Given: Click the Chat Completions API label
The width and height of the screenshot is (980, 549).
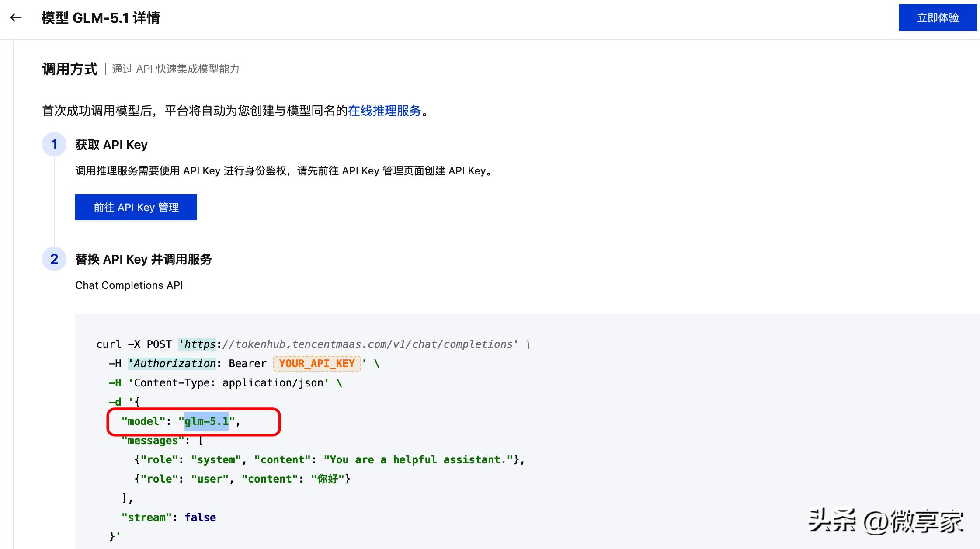Looking at the screenshot, I should (x=129, y=285).
